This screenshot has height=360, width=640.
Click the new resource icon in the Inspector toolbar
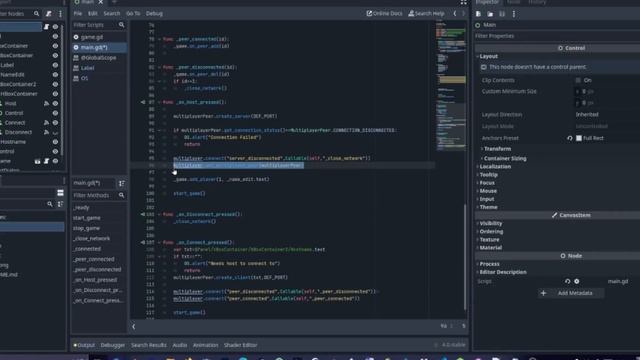[478, 14]
